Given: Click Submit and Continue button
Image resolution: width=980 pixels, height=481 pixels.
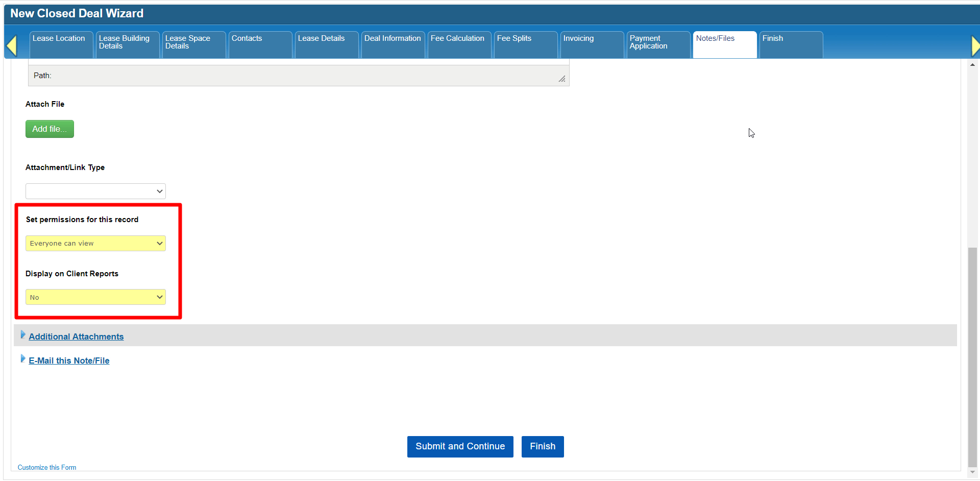Looking at the screenshot, I should click(x=460, y=447).
